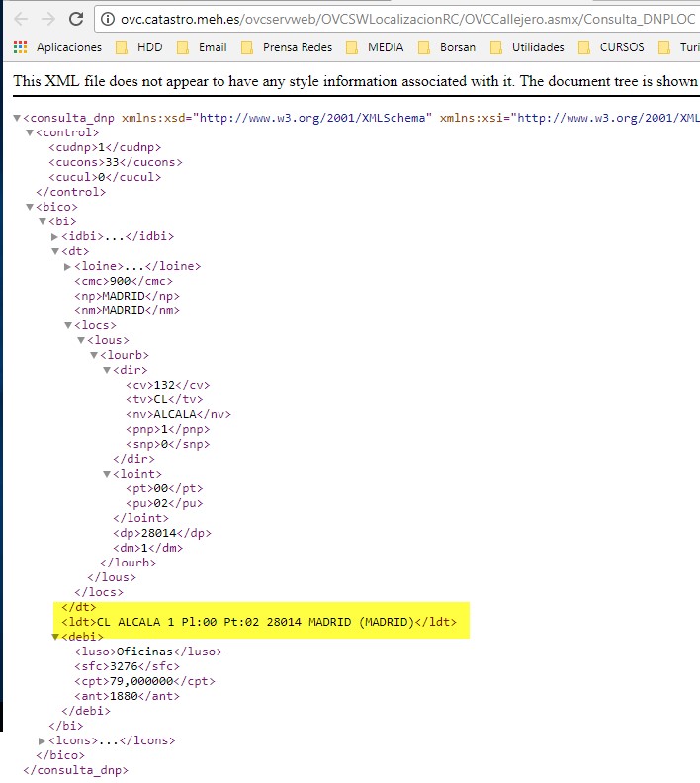Image resolution: width=700 pixels, height=783 pixels.
Task: Click the tv CL line
Action: click(x=164, y=399)
